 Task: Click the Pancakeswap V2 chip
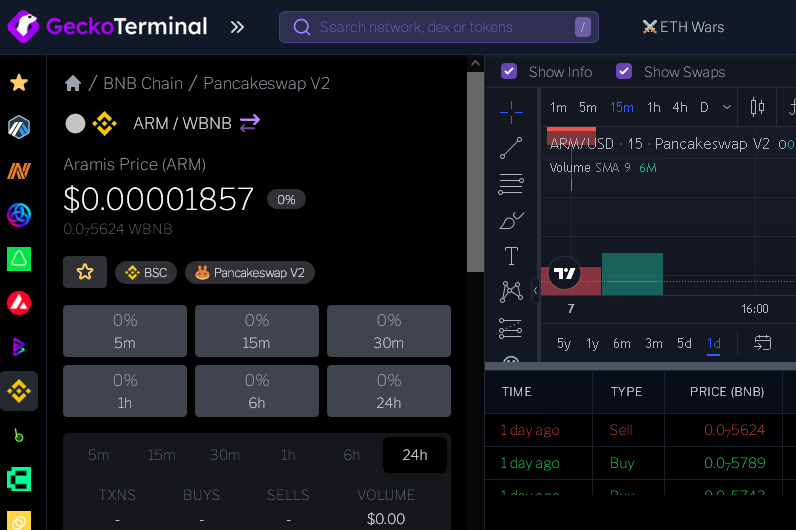[x=250, y=273]
